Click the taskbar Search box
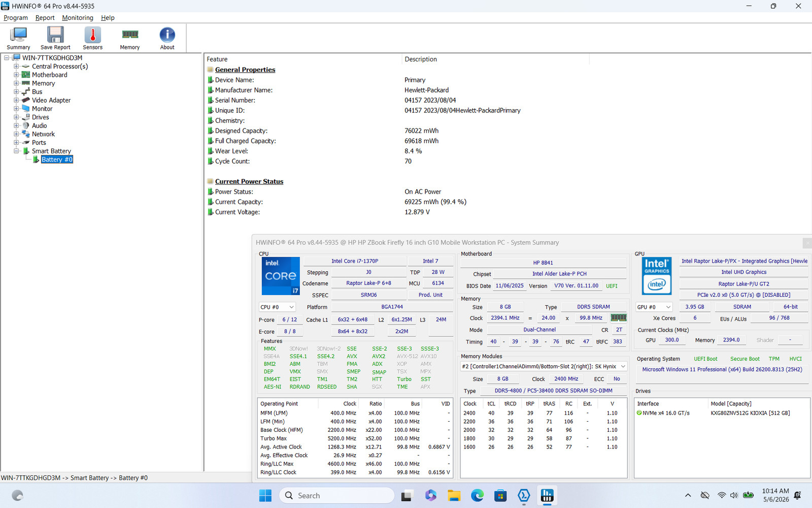 (x=336, y=495)
